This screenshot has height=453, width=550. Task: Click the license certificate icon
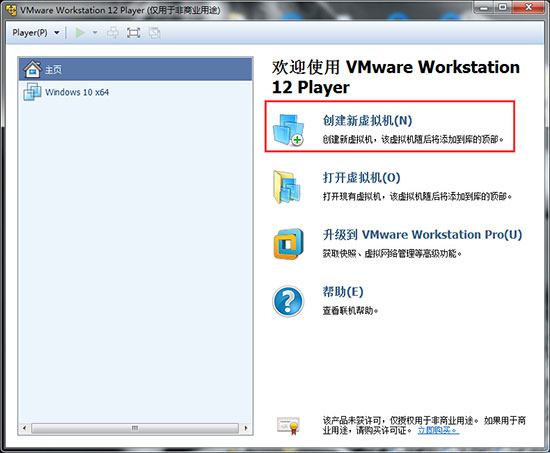tap(288, 426)
